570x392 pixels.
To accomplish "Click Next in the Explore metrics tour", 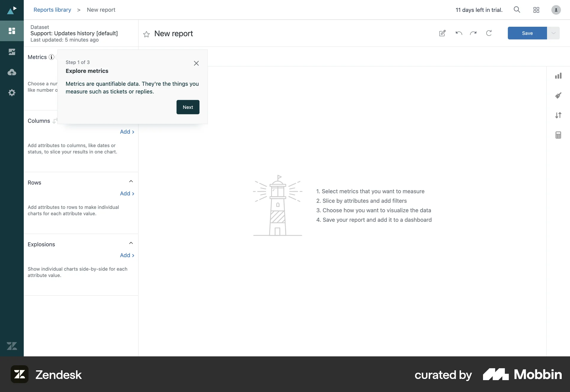I will (188, 107).
